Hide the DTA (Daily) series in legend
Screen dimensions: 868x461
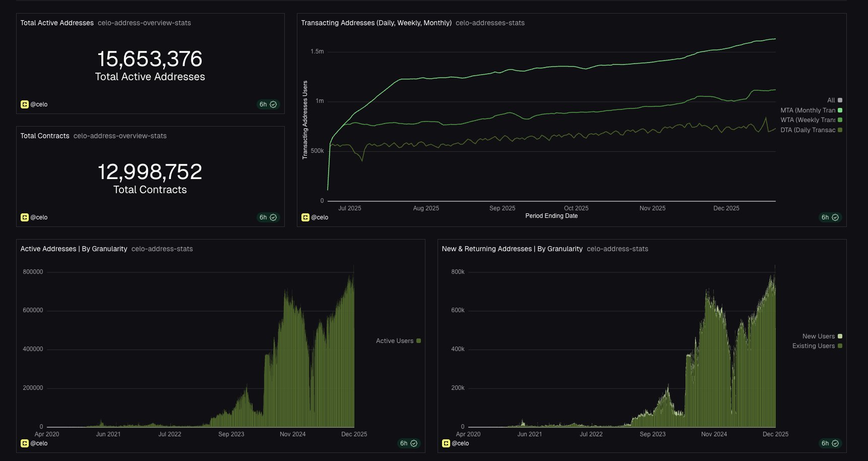coord(808,130)
